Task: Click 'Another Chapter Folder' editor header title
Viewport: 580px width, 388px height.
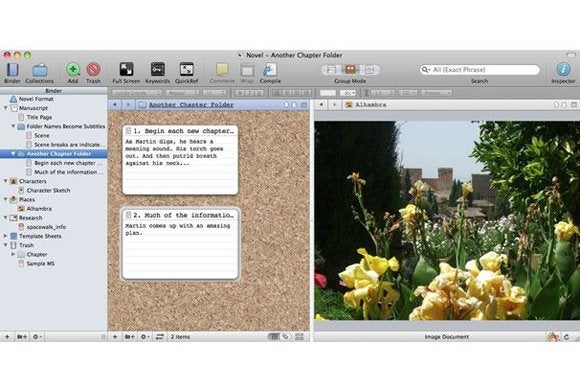Action: click(x=191, y=105)
